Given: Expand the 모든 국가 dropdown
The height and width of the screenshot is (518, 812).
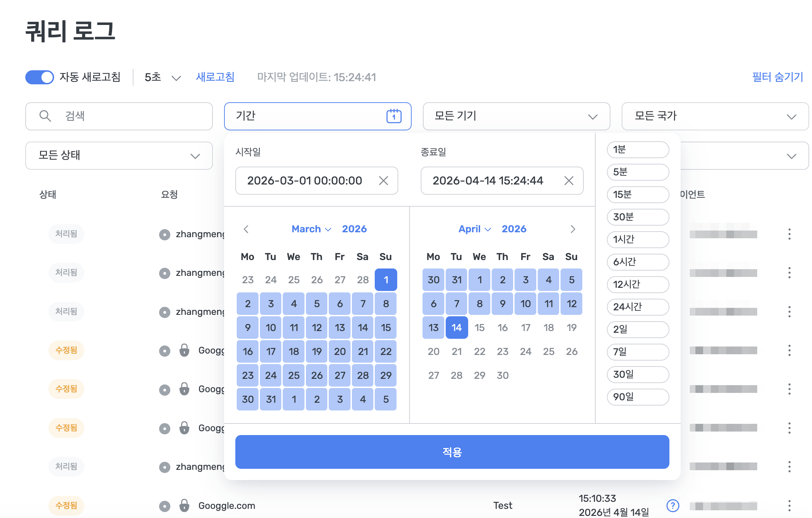Looking at the screenshot, I should tap(715, 116).
